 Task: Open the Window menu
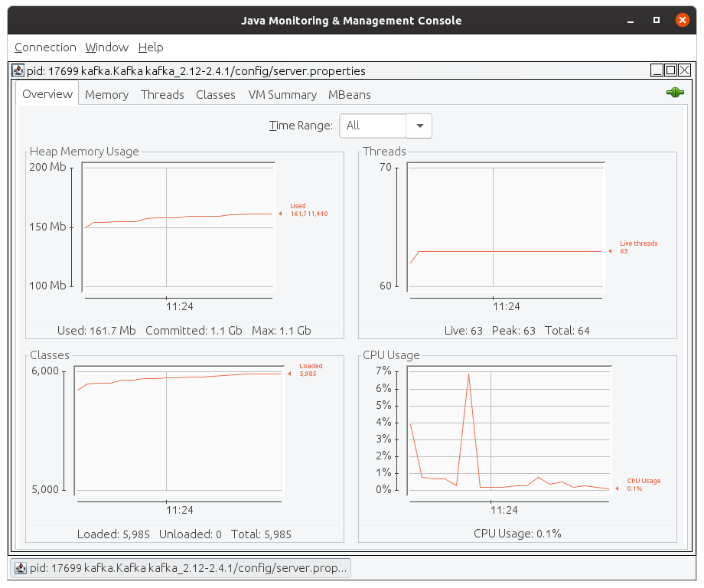point(106,47)
